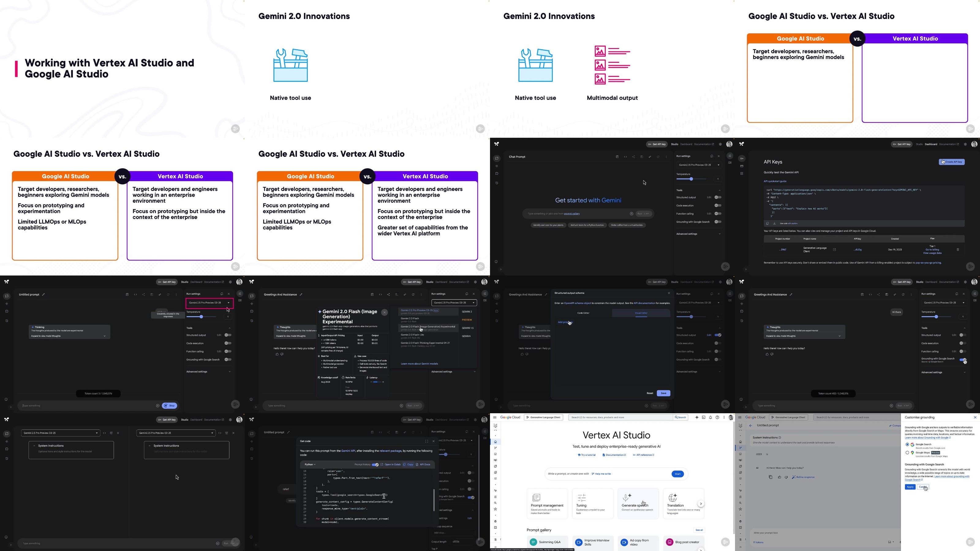Open the Python language dropdown in the Get code dialog
The image size is (980, 551).
click(310, 464)
